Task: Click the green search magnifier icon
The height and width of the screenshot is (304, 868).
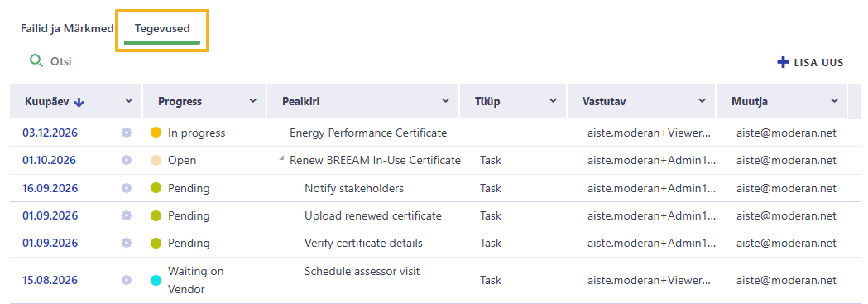Action: pyautogui.click(x=36, y=61)
